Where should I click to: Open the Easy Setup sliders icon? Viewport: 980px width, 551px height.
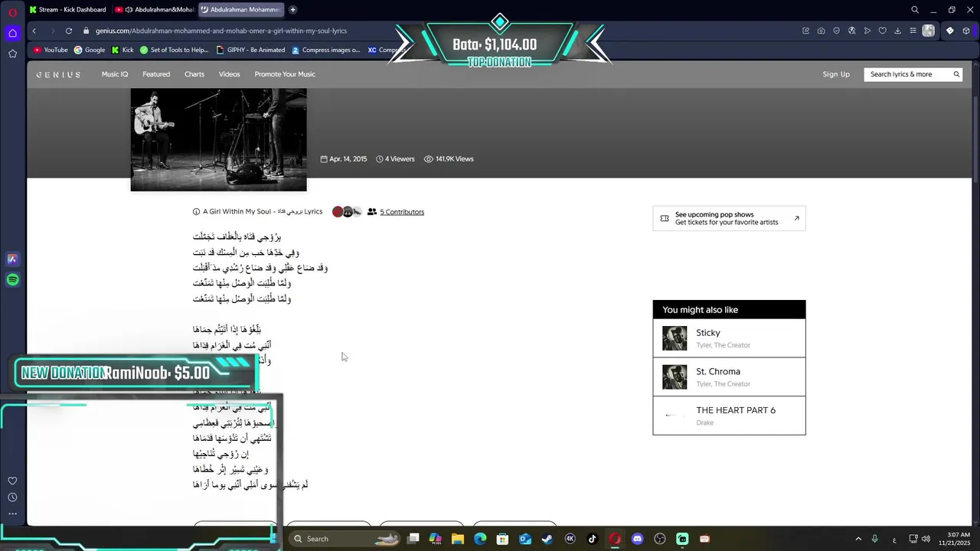[913, 31]
